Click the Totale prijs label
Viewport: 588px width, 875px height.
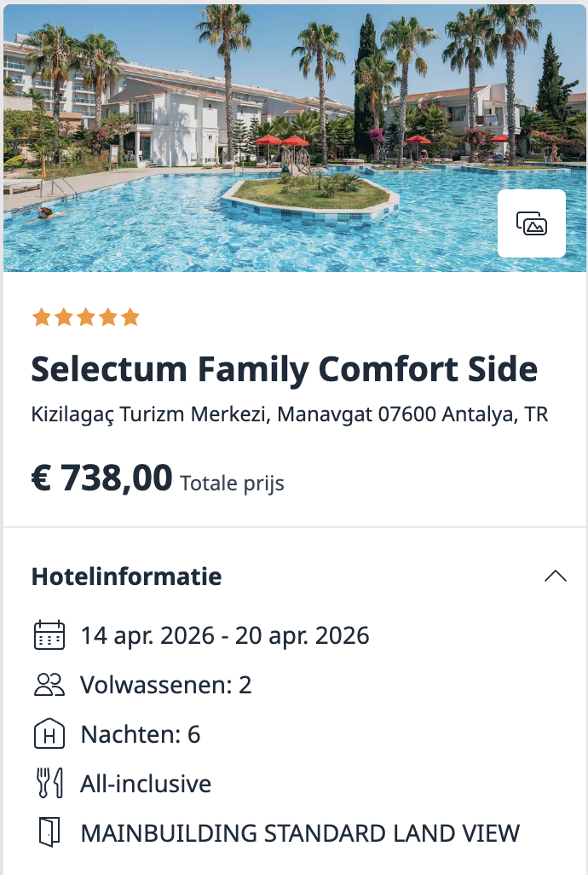coord(233,483)
